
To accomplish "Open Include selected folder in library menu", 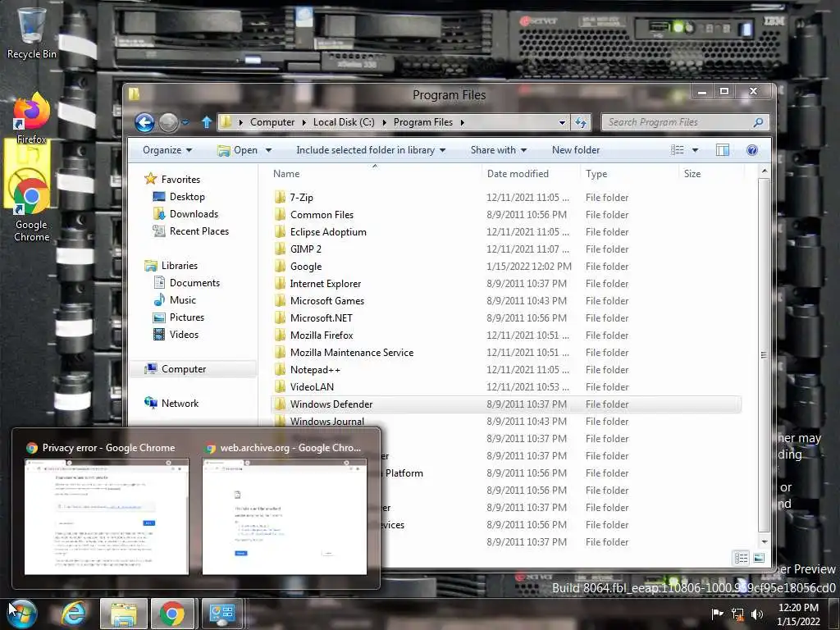I will [x=371, y=150].
